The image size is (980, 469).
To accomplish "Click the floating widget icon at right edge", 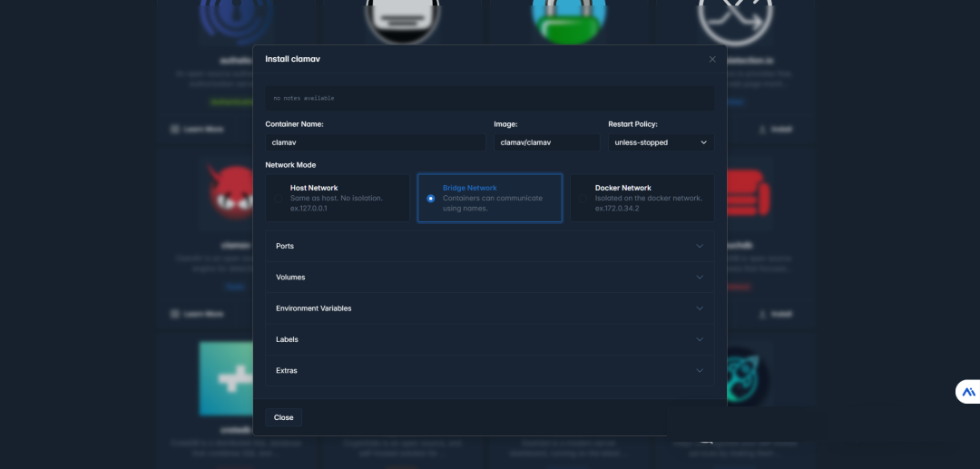I will click(968, 392).
